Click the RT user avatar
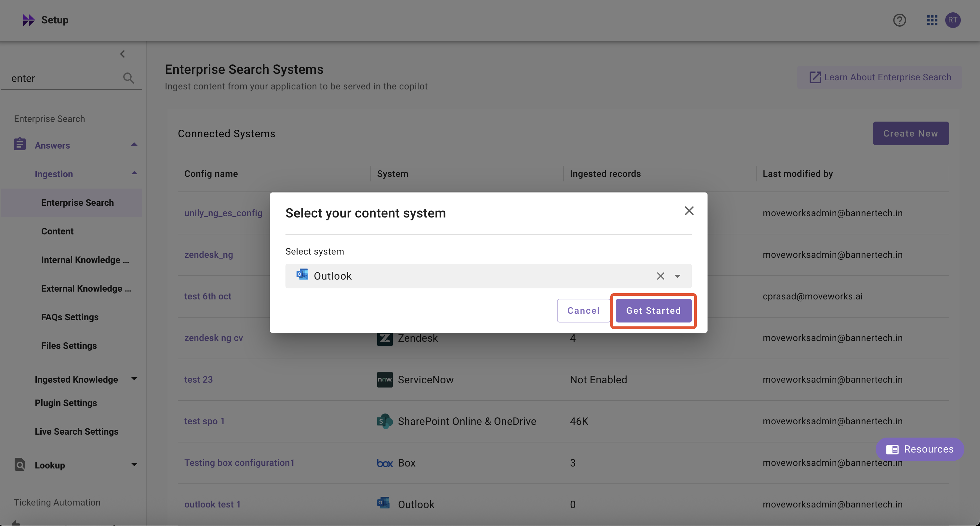 (953, 20)
